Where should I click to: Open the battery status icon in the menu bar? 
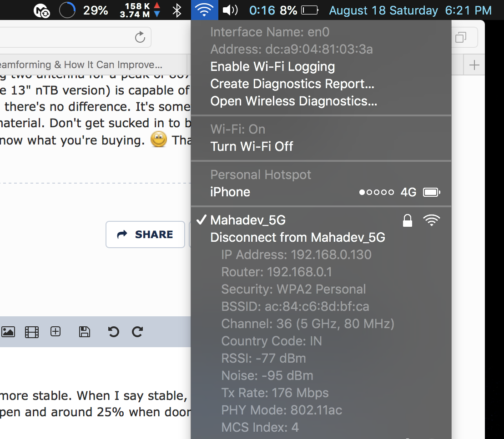[309, 10]
